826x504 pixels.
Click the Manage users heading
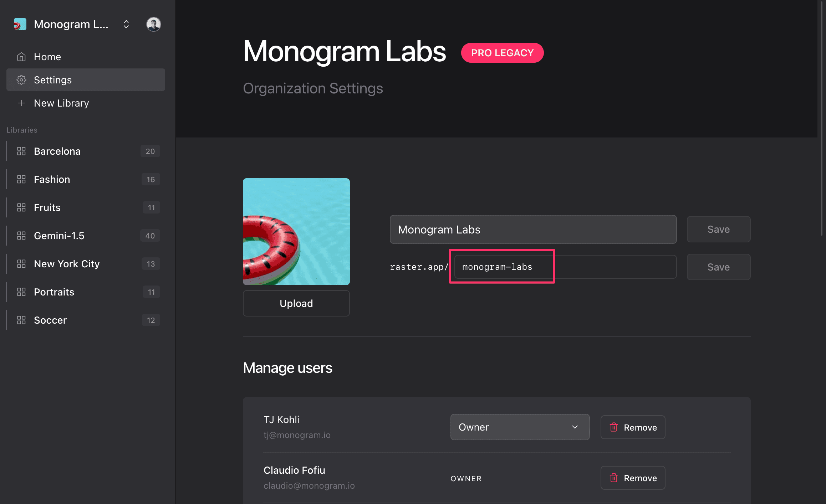[x=287, y=368]
